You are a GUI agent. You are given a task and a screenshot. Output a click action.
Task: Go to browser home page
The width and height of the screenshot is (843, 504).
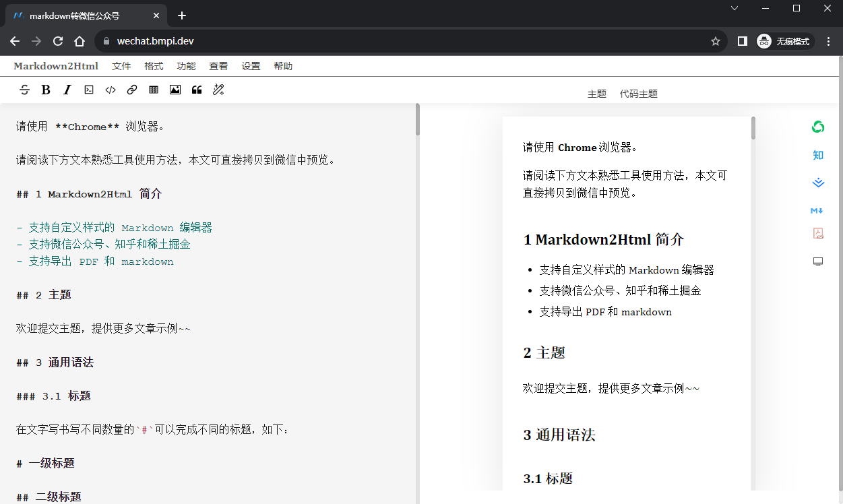point(80,41)
